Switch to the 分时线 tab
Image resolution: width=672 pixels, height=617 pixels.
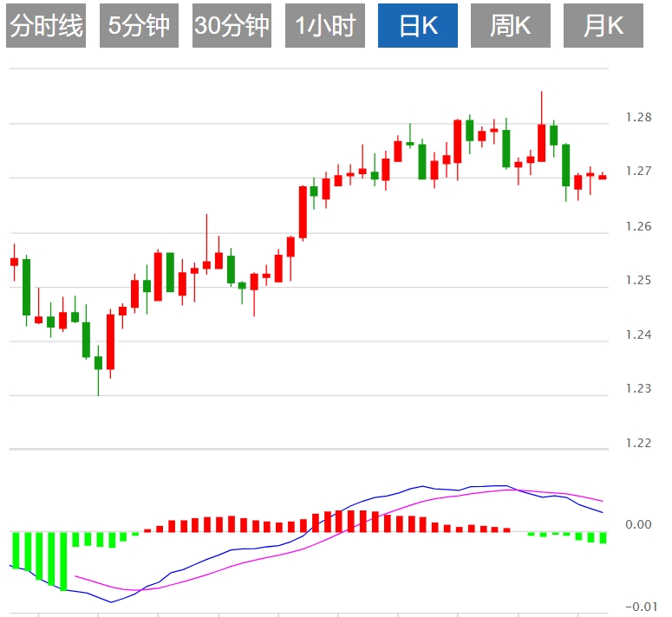[x=46, y=26]
